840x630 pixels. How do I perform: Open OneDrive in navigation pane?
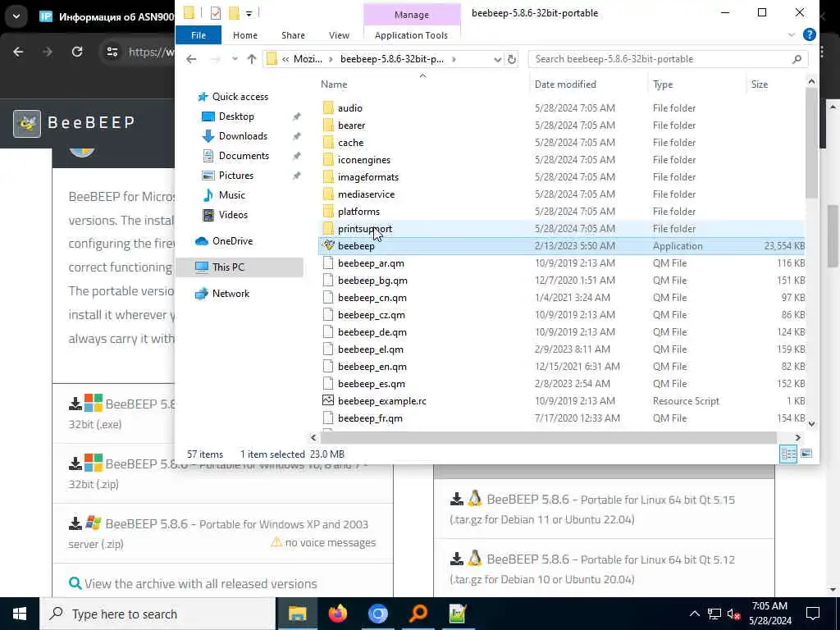[x=232, y=241]
